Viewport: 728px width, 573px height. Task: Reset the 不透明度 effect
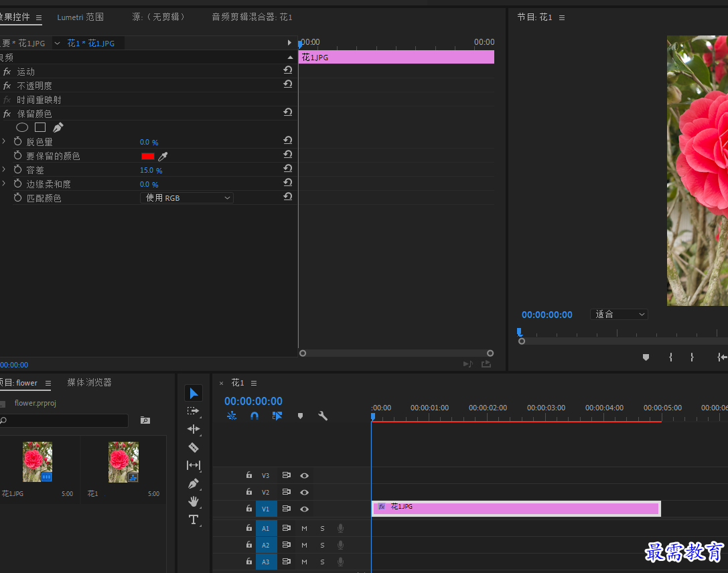288,84
